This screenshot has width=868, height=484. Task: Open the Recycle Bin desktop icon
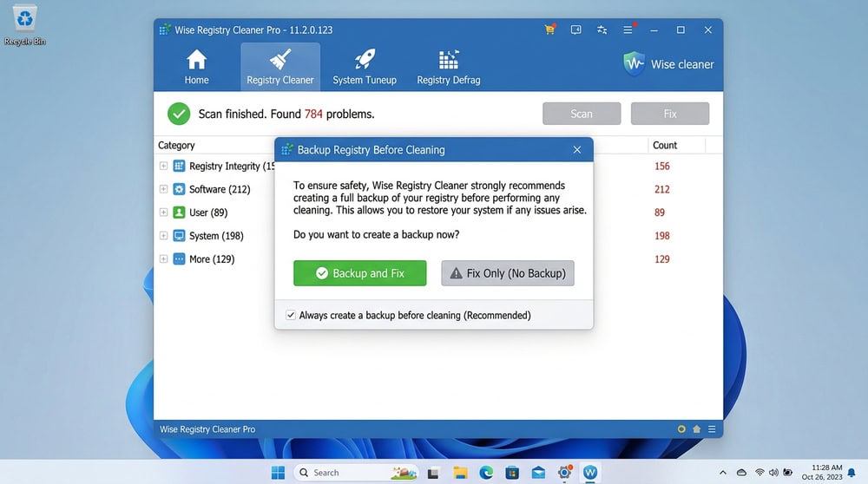[x=25, y=25]
